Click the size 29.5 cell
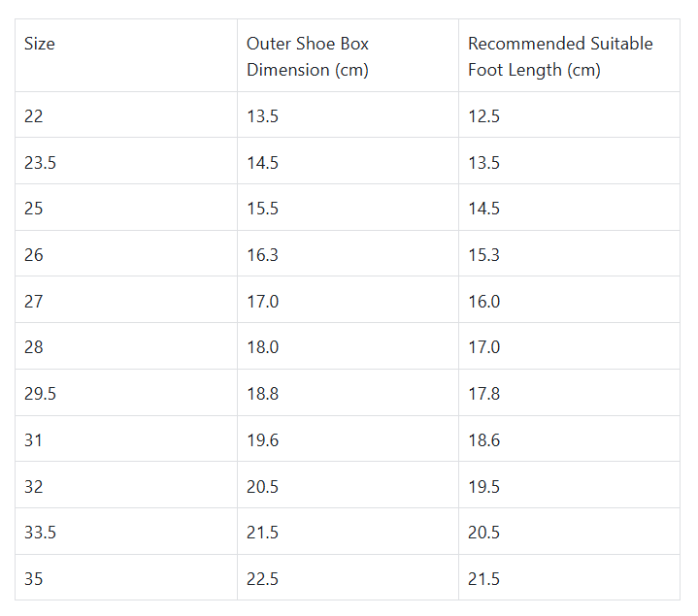 (41, 394)
